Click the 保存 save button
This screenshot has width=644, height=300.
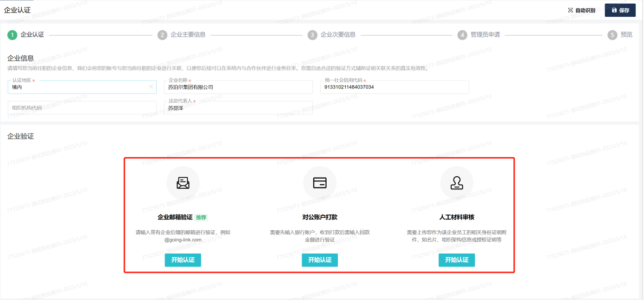click(620, 10)
